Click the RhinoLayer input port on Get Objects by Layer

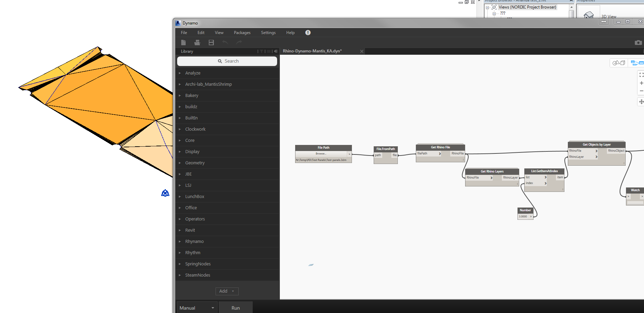tap(583, 157)
